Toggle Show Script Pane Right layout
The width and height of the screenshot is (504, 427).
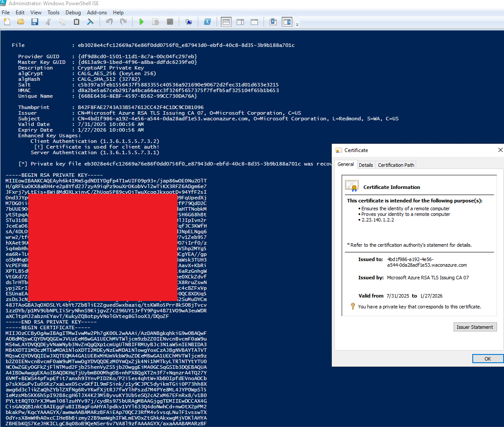[x=240, y=22]
